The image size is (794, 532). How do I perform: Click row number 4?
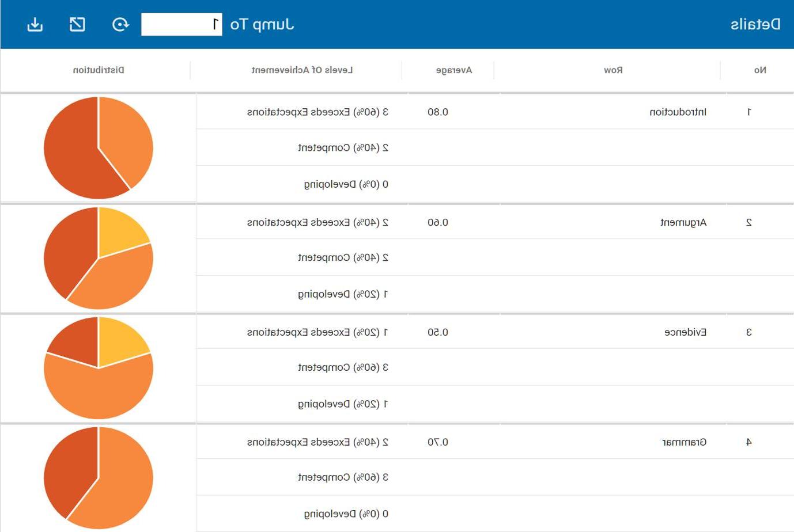coord(749,442)
